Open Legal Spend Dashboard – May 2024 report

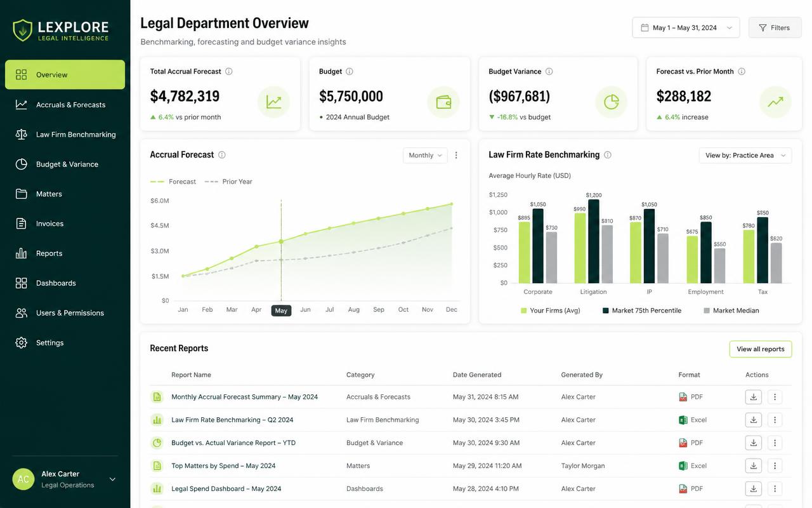point(226,489)
